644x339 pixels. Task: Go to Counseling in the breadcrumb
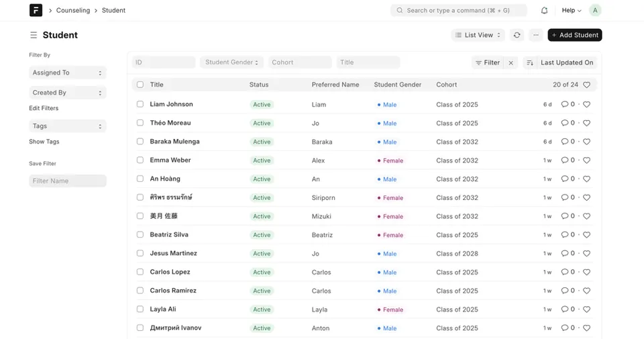(72, 10)
